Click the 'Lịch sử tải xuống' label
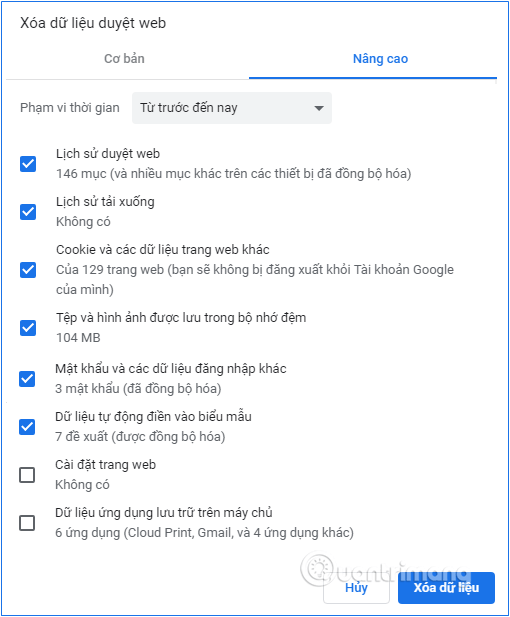The image size is (510, 617). [x=105, y=201]
